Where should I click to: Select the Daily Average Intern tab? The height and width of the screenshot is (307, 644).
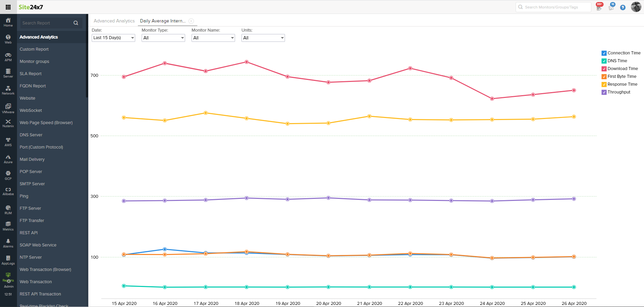(163, 21)
